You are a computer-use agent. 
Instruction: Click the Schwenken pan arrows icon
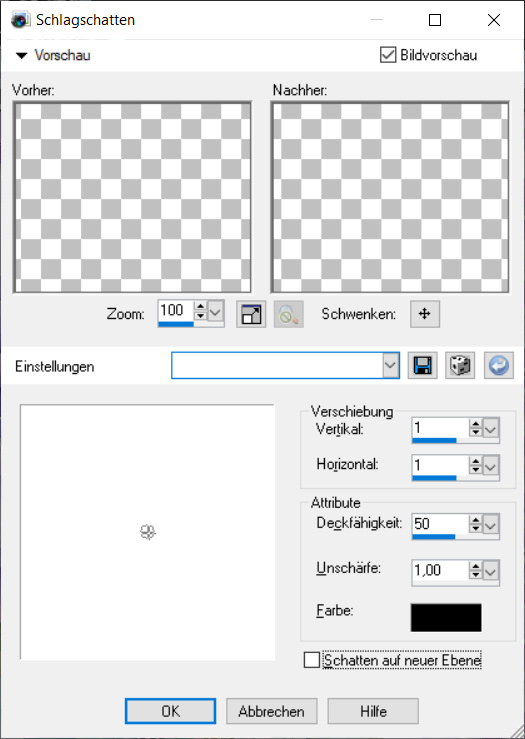coord(425,314)
